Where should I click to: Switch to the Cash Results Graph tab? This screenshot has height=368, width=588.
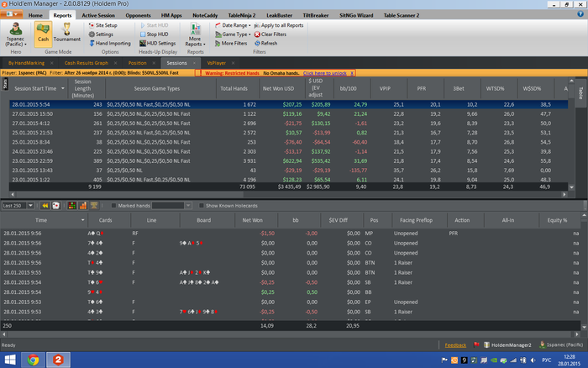[x=87, y=63]
